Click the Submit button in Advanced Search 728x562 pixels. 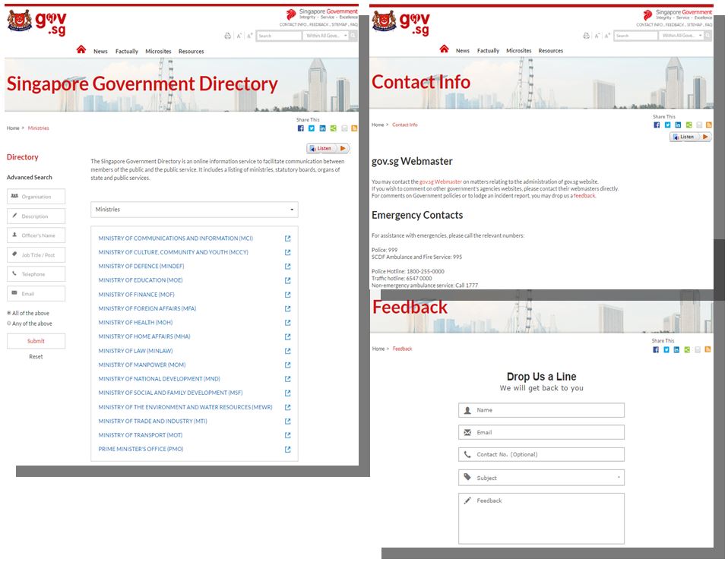[36, 341]
